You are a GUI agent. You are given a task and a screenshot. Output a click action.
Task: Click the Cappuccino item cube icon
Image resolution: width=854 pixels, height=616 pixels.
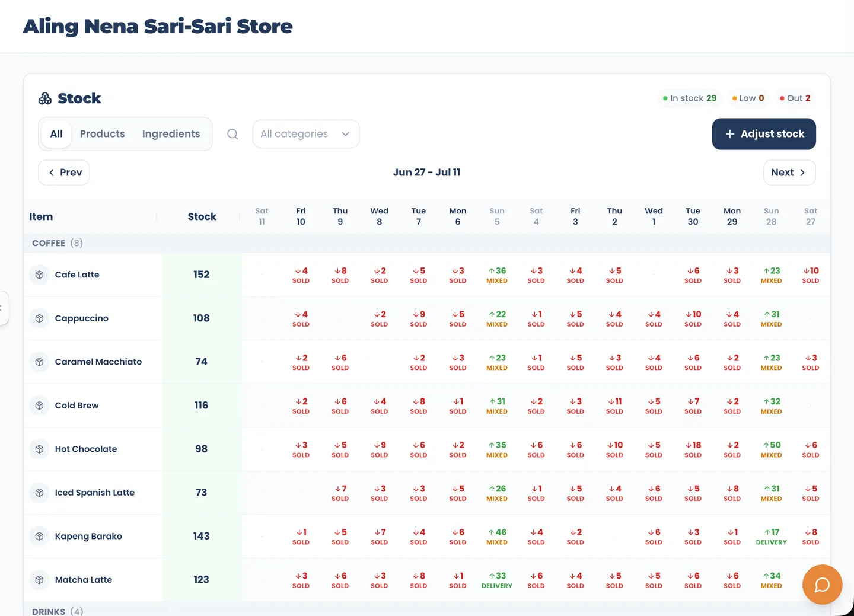[x=39, y=318]
